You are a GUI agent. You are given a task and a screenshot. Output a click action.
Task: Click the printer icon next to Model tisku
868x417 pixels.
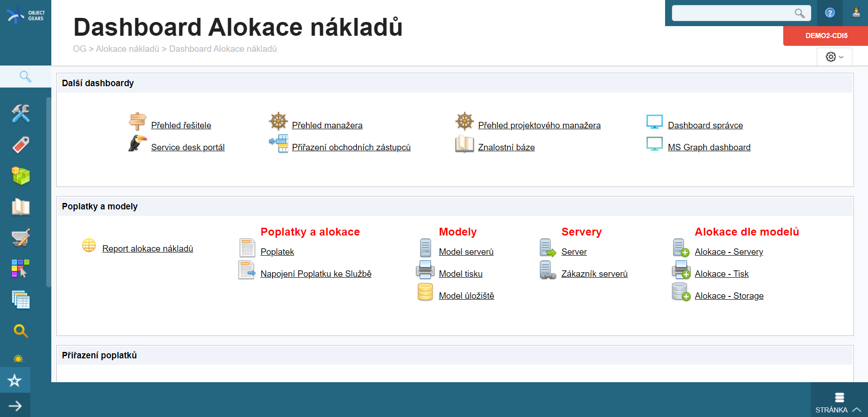[x=425, y=270]
